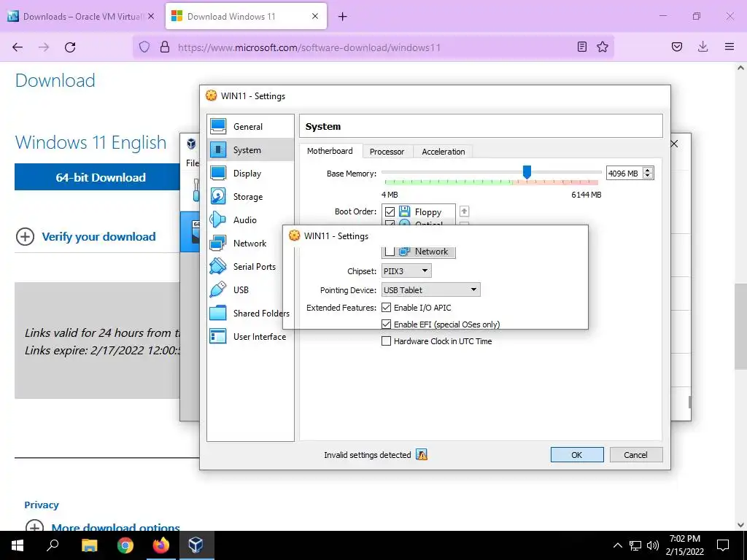The width and height of the screenshot is (747, 560).
Task: Open the action center notifications icon
Action: (x=723, y=545)
